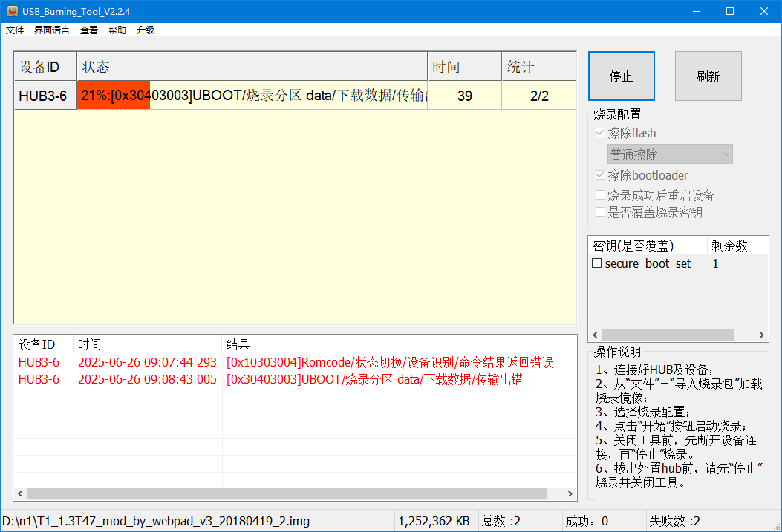The height and width of the screenshot is (532, 782).
Task: Enable 烧录成功后重启设备 option
Action: click(x=599, y=195)
